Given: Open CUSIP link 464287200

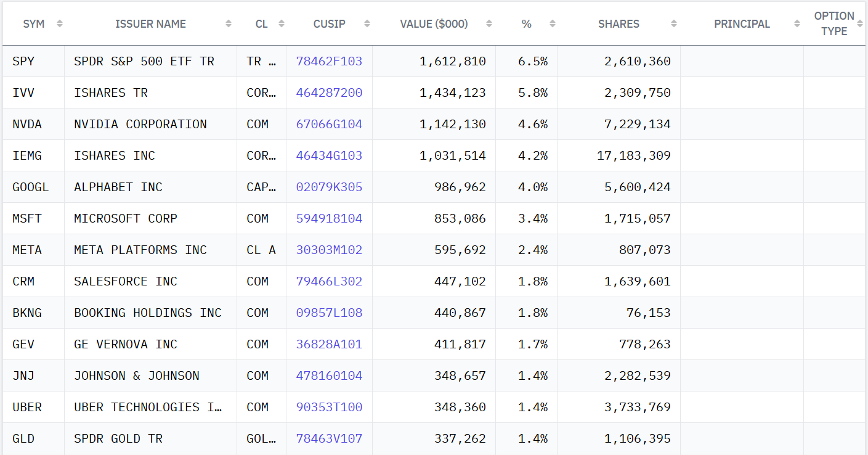Looking at the screenshot, I should click(x=329, y=92).
